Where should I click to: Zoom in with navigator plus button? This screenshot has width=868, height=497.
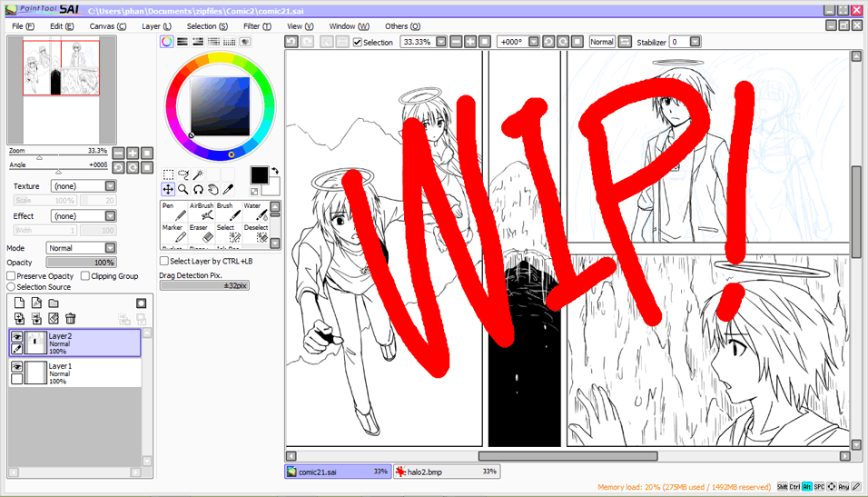pyautogui.click(x=133, y=154)
